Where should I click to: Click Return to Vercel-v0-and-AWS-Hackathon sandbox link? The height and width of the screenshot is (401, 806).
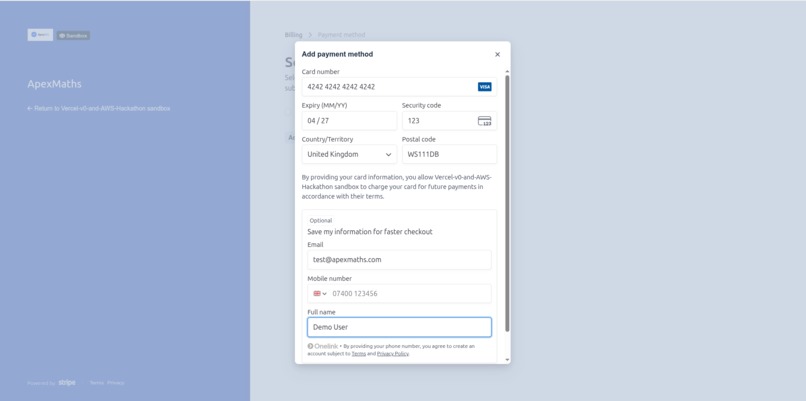[x=99, y=108]
